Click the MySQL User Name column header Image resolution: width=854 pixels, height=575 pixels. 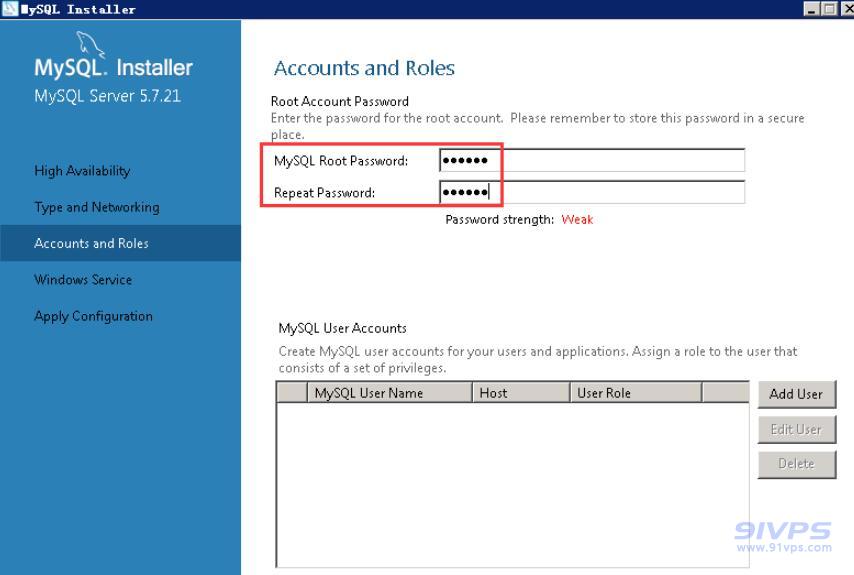click(389, 393)
